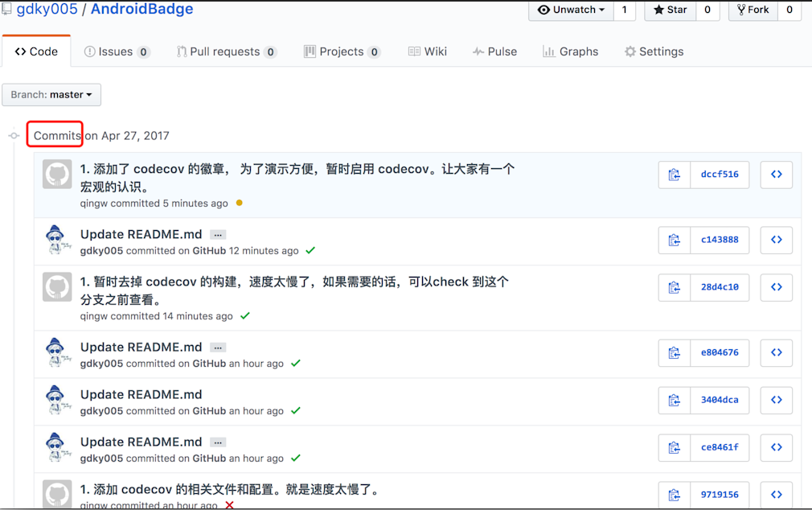The width and height of the screenshot is (812, 510).
Task: Open the Wiki tab
Action: click(x=428, y=51)
